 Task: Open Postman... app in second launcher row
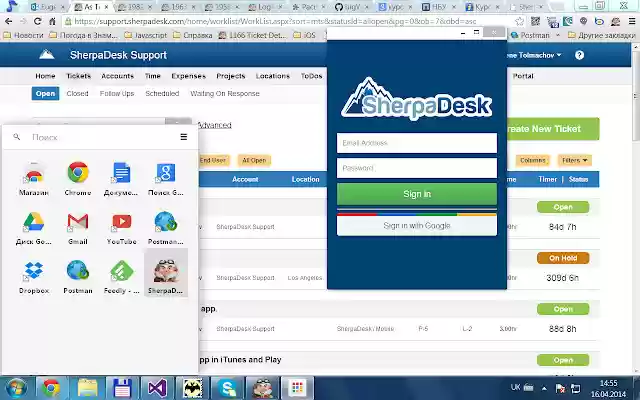pyautogui.click(x=165, y=228)
